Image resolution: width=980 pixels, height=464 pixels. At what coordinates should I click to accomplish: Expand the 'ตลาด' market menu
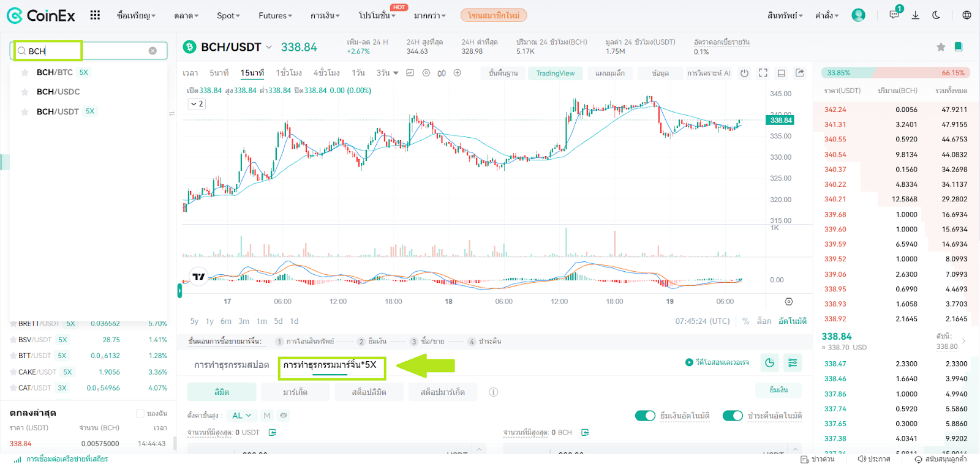point(186,15)
